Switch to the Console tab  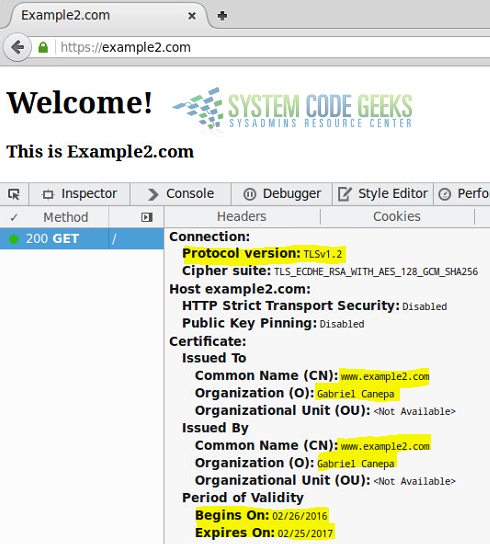(181, 194)
